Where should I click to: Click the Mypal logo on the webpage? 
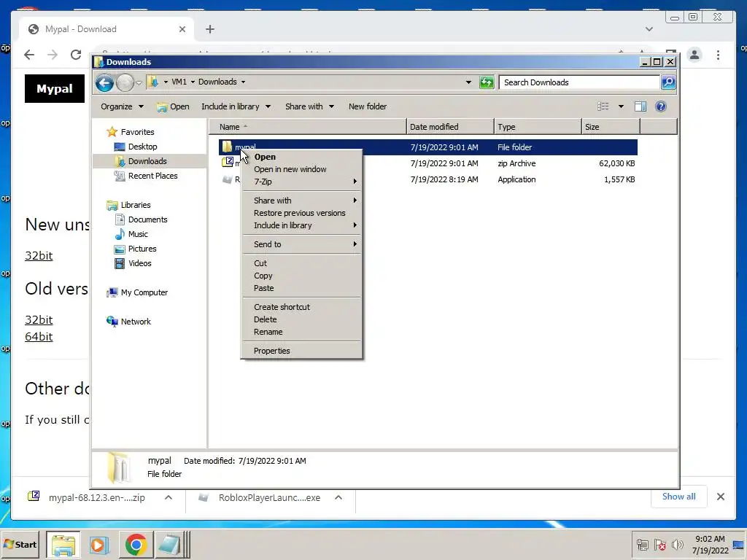[54, 88]
